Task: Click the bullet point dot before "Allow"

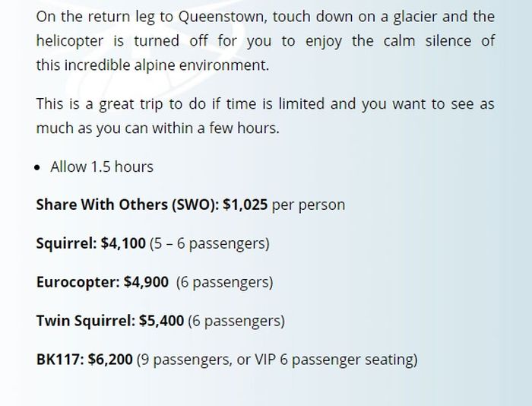Action: coord(39,167)
